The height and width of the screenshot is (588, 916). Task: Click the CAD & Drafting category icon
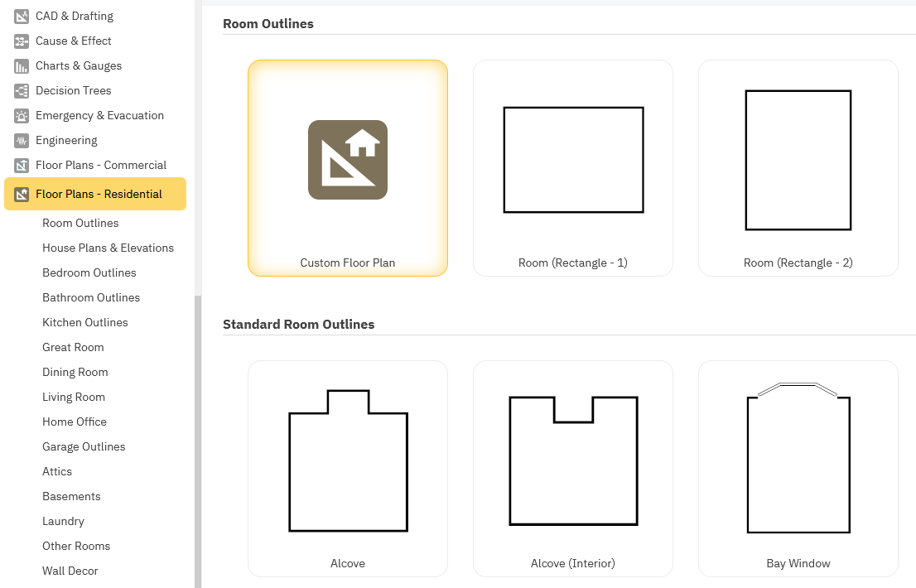coord(22,16)
